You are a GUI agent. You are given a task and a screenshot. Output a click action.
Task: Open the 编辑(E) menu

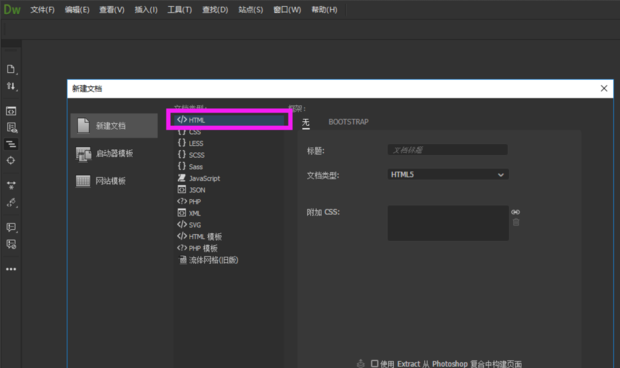pos(77,10)
